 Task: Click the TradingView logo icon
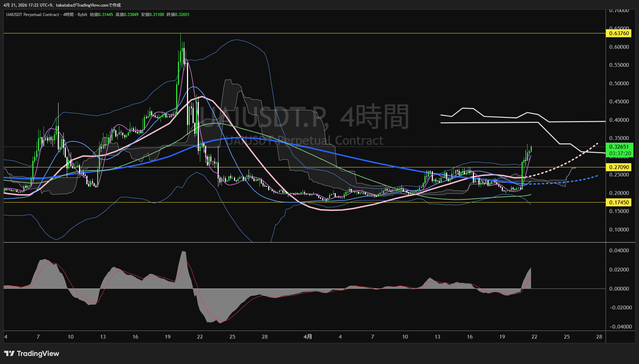coord(9,354)
